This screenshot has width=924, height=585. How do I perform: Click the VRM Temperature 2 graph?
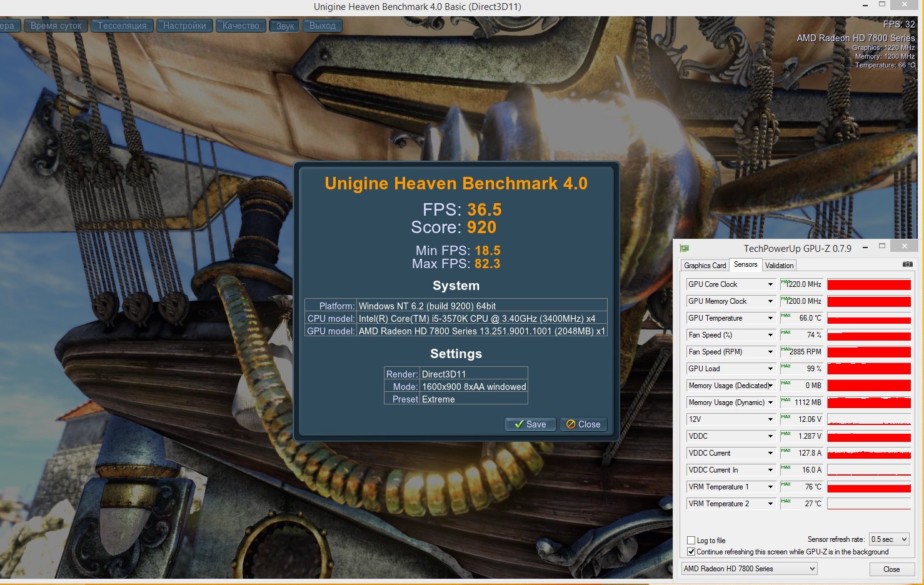pos(869,504)
